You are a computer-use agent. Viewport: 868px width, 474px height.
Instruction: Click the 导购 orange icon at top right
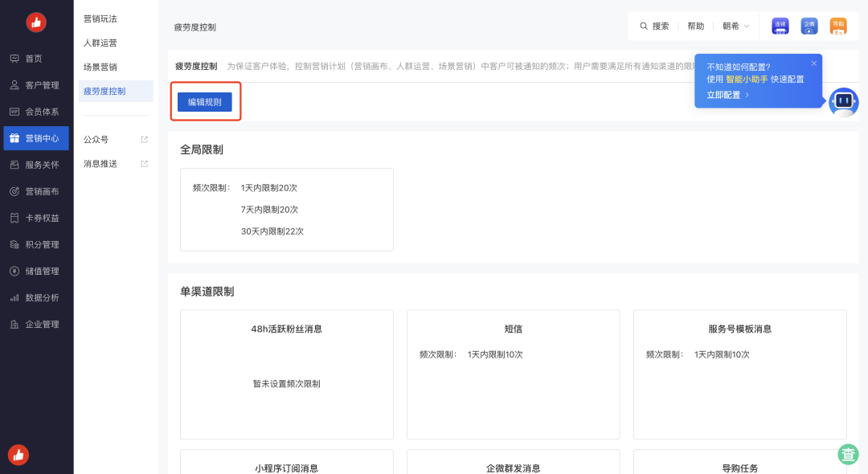coord(838,26)
